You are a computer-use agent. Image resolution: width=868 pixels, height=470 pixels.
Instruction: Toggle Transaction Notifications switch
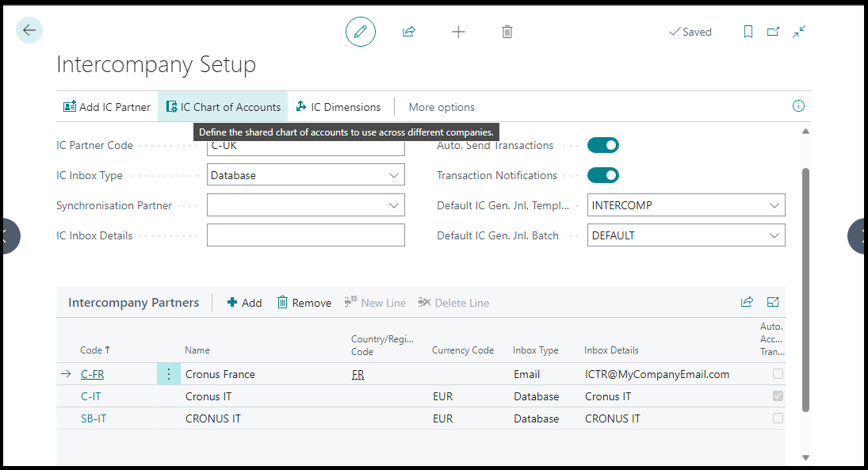coord(602,175)
